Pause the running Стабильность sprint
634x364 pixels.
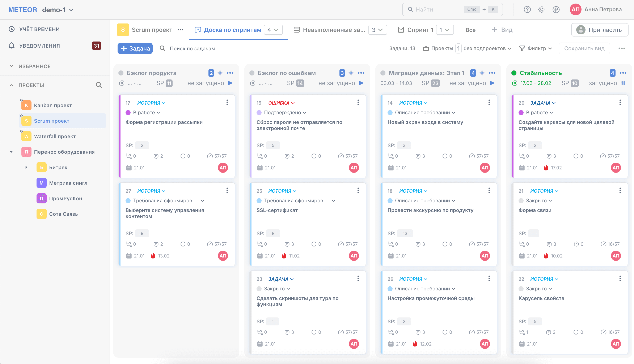click(623, 83)
